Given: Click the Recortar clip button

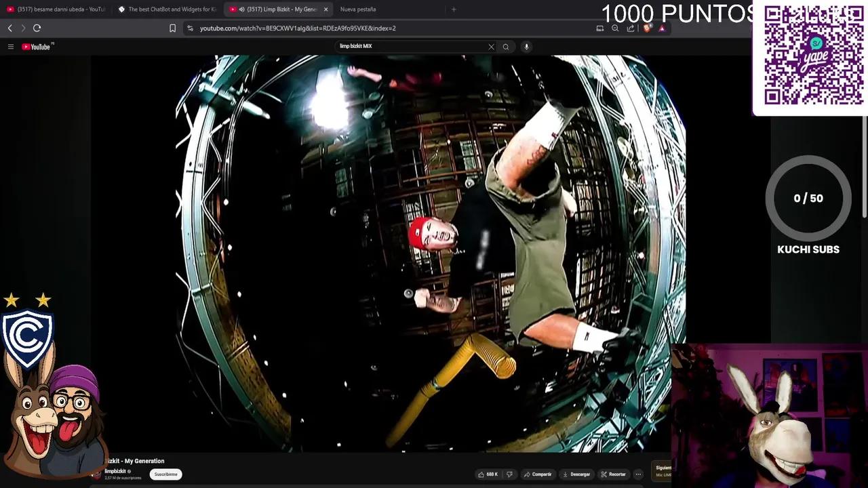Looking at the screenshot, I should point(614,474).
